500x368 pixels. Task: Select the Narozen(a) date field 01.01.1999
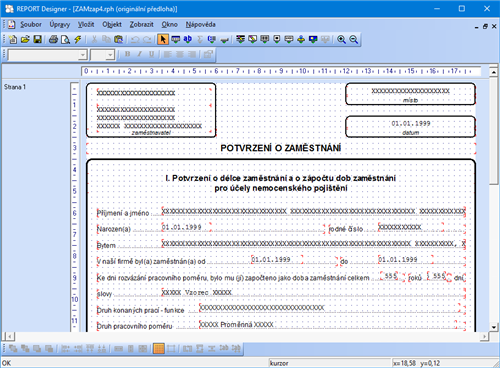pos(182,227)
